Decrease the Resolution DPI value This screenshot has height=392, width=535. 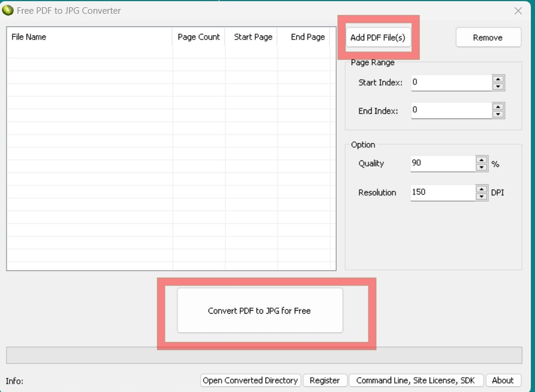pos(482,196)
